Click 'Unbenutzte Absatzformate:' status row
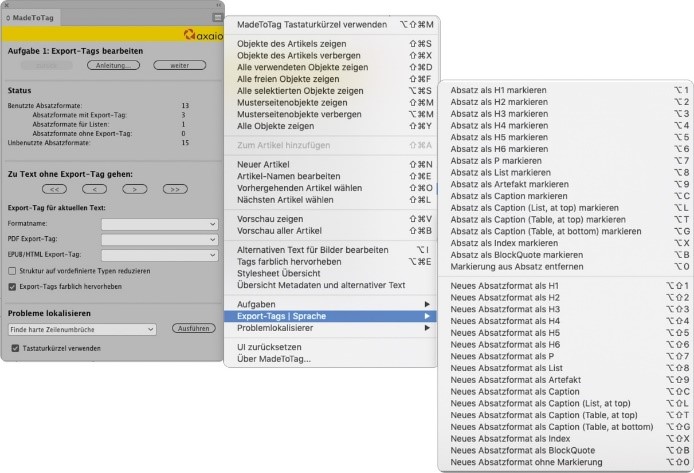This screenshot has height=473, width=694. (x=98, y=143)
